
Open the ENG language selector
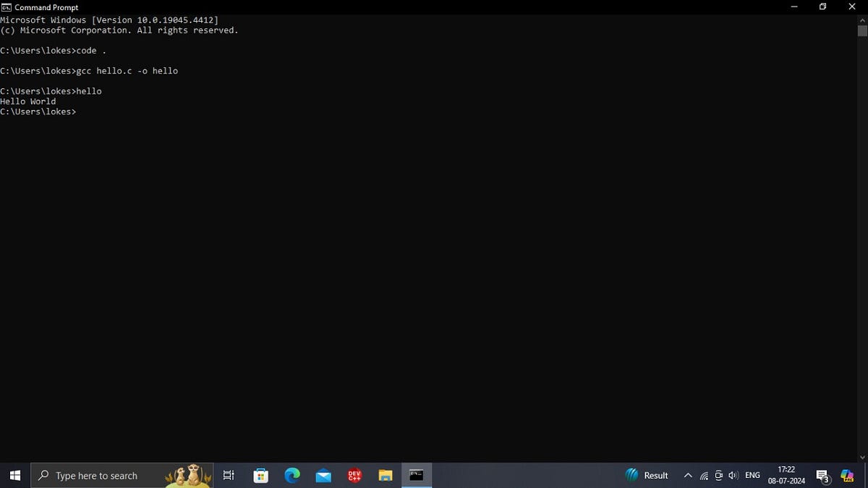752,475
